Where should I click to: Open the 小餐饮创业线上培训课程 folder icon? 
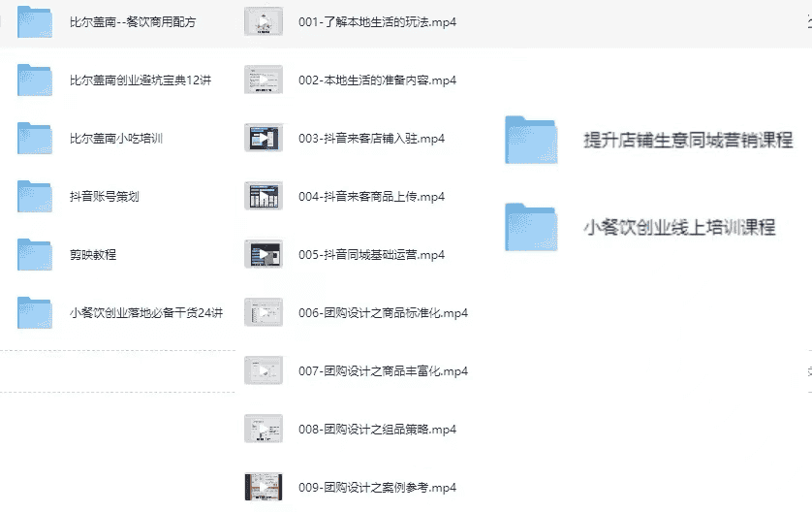[x=531, y=227]
